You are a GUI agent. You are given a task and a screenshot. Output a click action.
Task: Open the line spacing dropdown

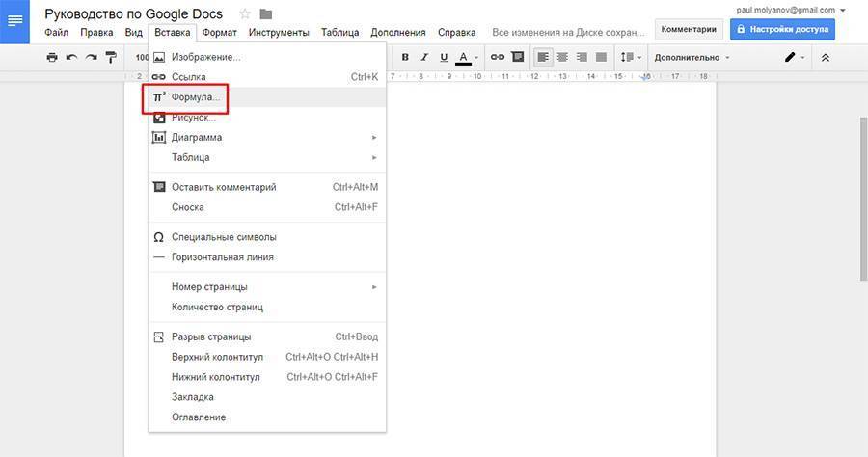631,57
